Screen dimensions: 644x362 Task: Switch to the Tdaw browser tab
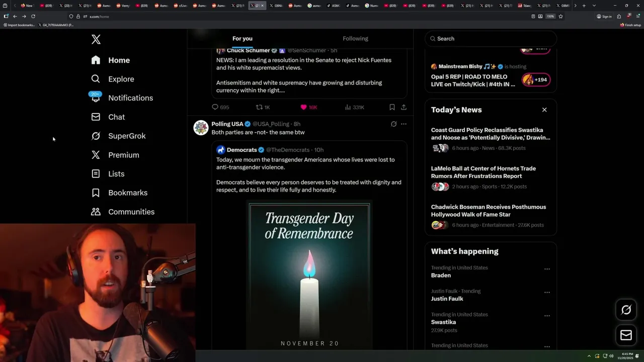(x=526, y=6)
